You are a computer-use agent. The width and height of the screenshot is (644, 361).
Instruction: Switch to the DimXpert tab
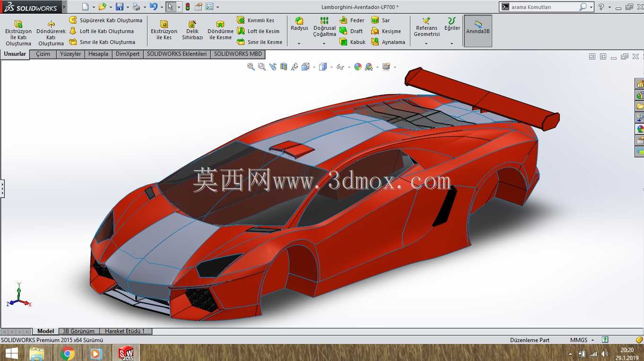[128, 54]
